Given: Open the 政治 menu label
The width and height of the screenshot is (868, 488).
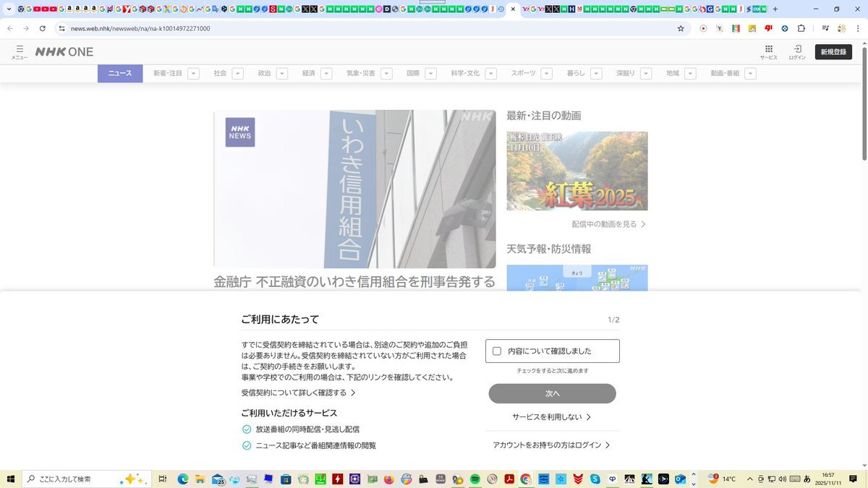Looking at the screenshot, I should coord(264,73).
